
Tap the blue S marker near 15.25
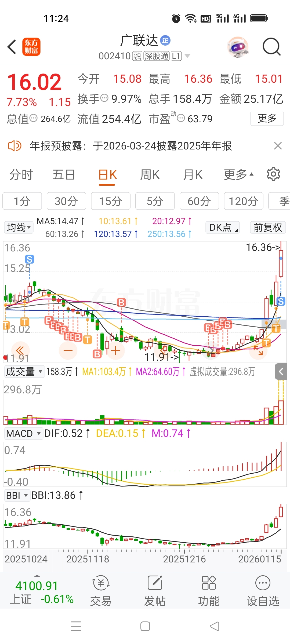click(30, 259)
